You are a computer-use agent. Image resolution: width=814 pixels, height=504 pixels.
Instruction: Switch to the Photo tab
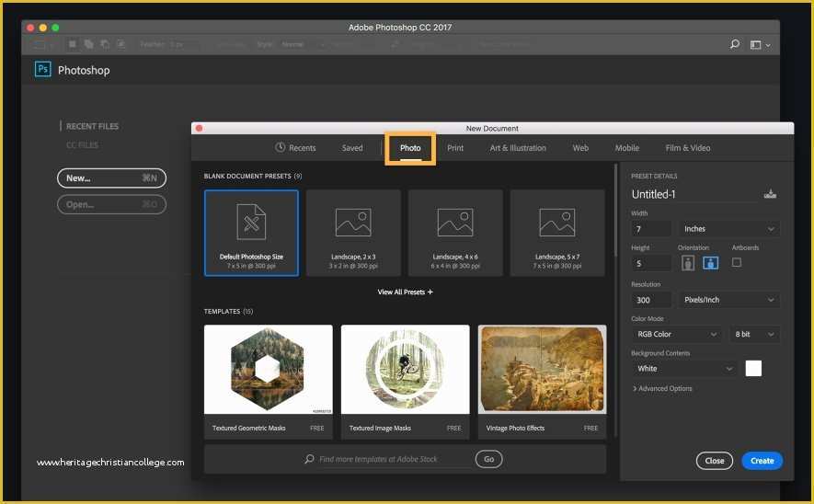[x=410, y=148]
